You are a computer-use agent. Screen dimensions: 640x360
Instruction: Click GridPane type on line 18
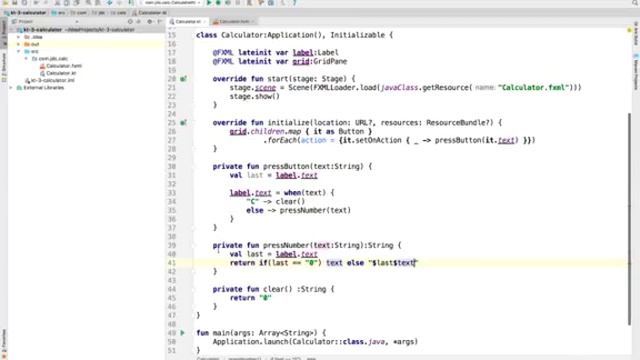(330, 62)
